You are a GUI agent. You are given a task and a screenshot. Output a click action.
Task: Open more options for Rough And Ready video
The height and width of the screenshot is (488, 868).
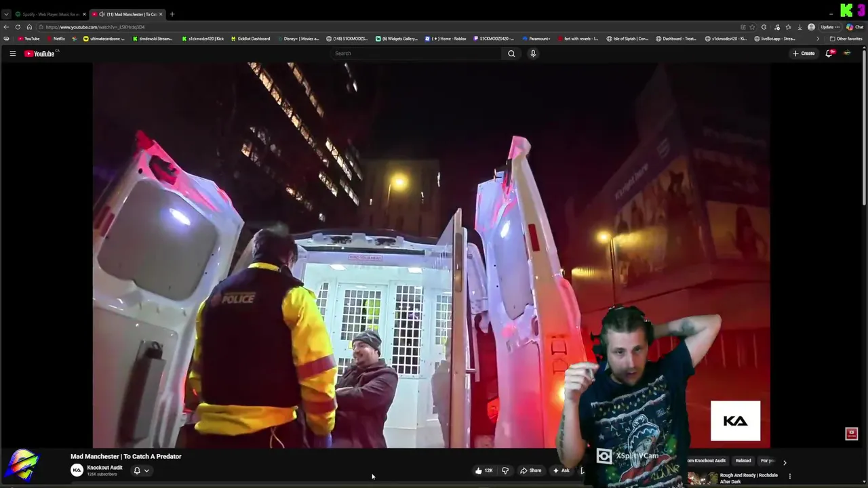click(x=789, y=476)
